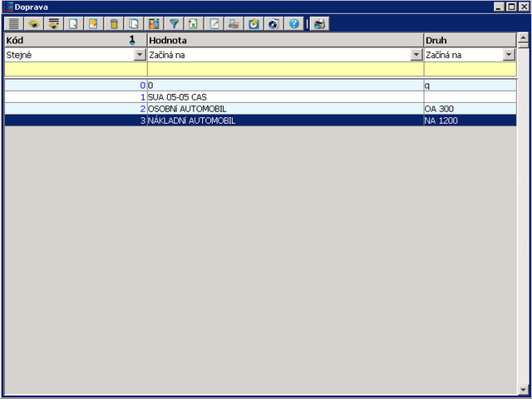This screenshot has height=399, width=532.
Task: Click the new blank record icon
Action: pyautogui.click(x=74, y=23)
